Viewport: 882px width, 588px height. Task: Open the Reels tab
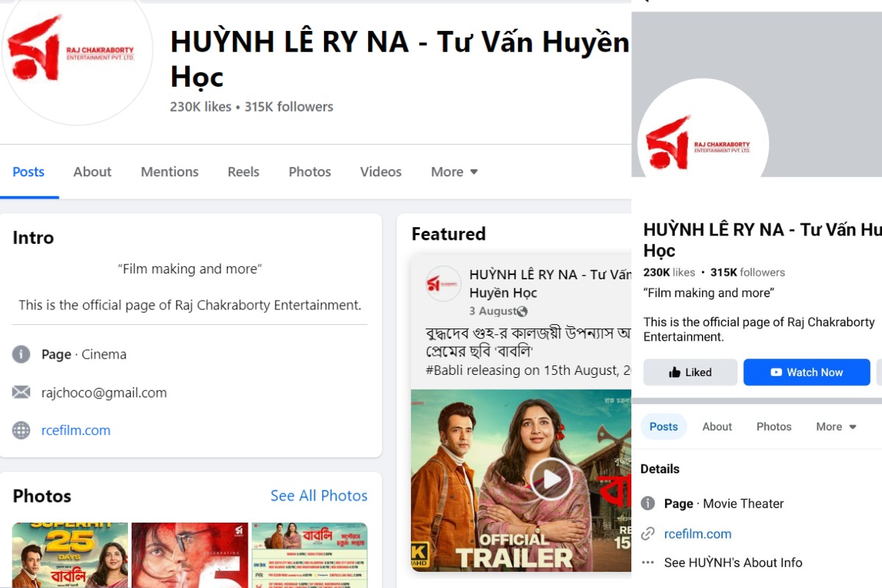click(243, 172)
